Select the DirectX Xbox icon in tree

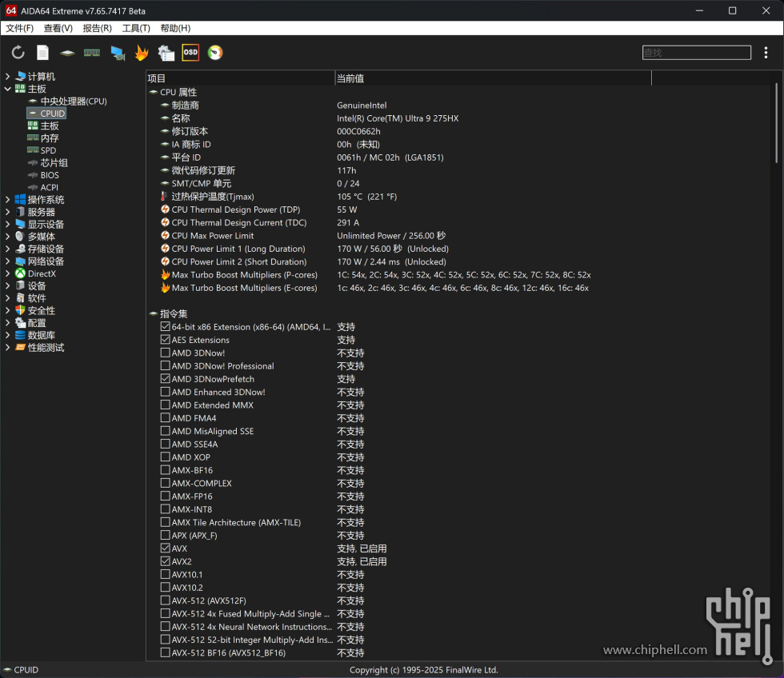21,273
